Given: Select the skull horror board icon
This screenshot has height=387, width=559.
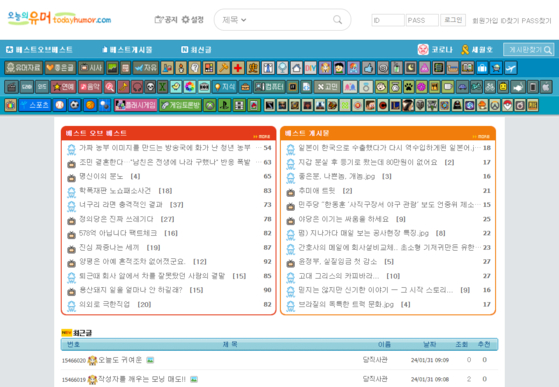Looking at the screenshot, I should coord(150,87).
